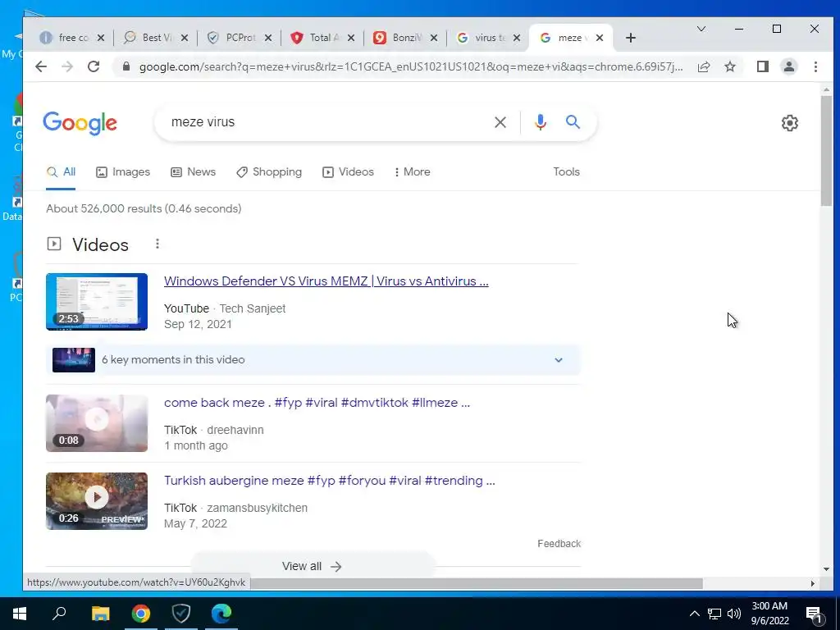Open Turkish aubergine meze link
Screen dimensions: 840x630
[x=329, y=481]
